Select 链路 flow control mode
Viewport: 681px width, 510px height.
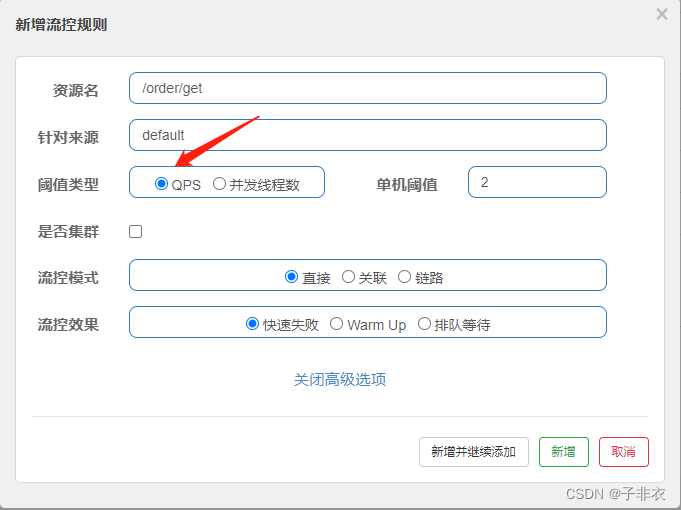[404, 277]
